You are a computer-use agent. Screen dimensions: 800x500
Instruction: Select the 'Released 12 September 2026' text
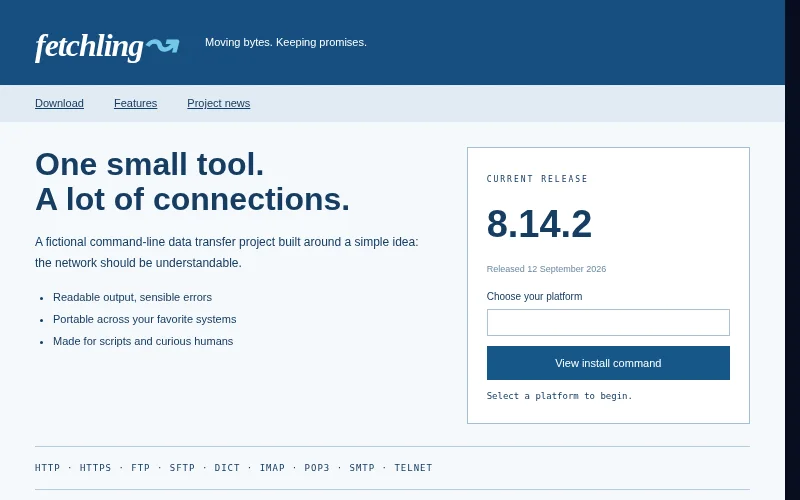[x=546, y=269]
